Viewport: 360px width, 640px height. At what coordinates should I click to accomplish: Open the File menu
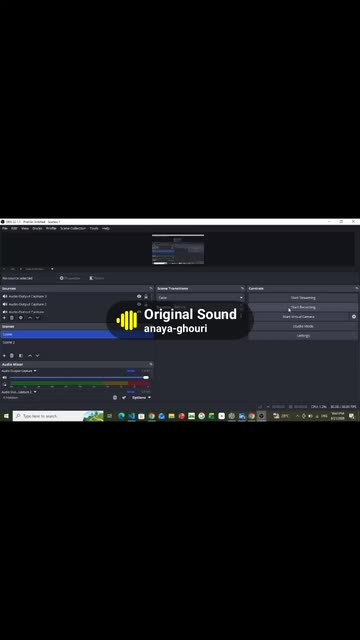pos(5,229)
